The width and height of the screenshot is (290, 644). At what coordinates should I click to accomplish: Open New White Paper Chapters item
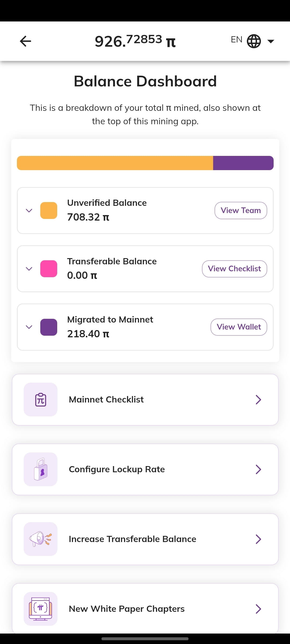[145, 609]
